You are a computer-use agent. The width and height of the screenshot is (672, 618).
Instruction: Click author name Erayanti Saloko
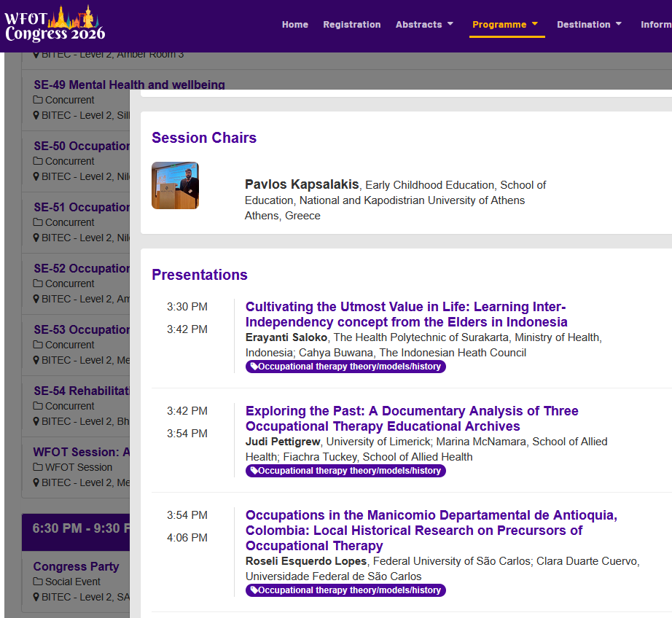click(x=286, y=337)
